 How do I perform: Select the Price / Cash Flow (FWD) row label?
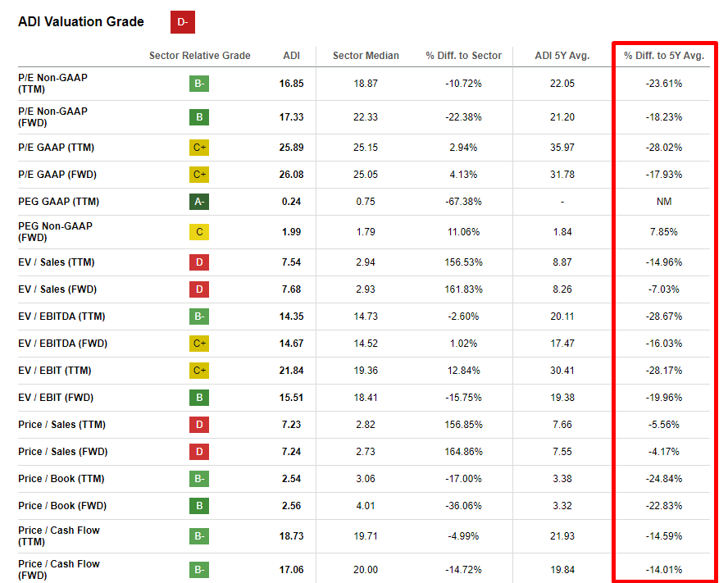coord(59,570)
